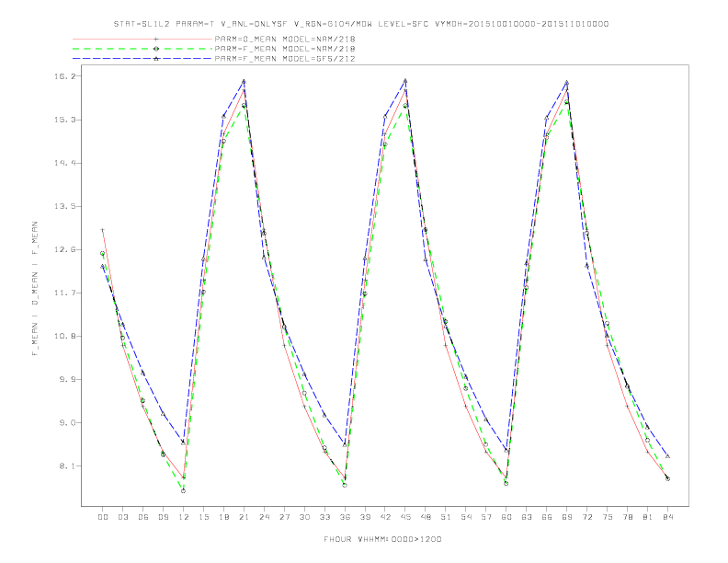728x563 pixels.
Task: Click x-axis forecast hour label 63
Action: point(527,517)
